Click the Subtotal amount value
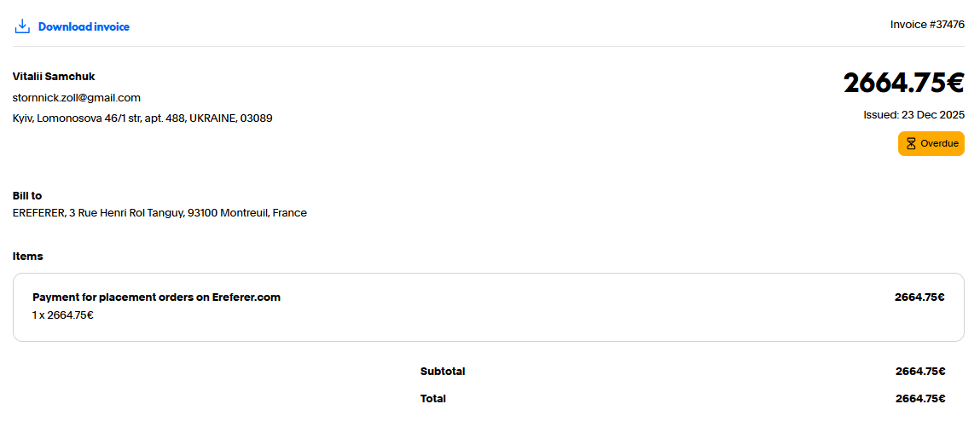This screenshot has width=980, height=433. (919, 372)
